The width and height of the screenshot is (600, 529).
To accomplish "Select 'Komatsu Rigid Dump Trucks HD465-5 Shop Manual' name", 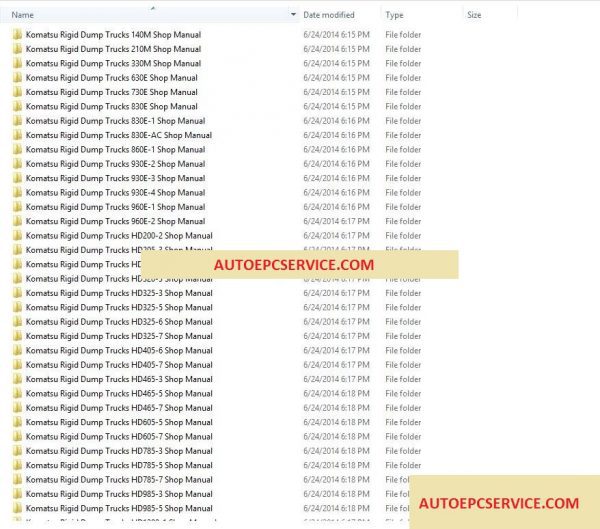I will 119,393.
